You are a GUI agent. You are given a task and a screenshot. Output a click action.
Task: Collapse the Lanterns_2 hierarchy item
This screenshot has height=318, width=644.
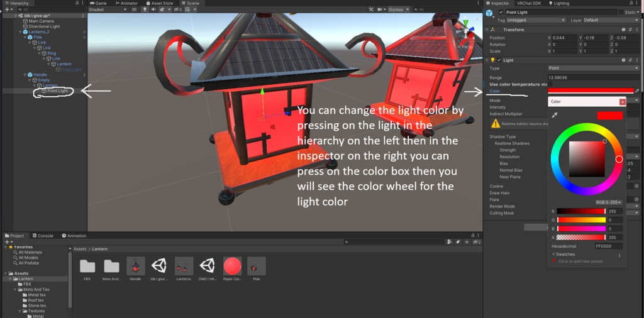pyautogui.click(x=21, y=31)
